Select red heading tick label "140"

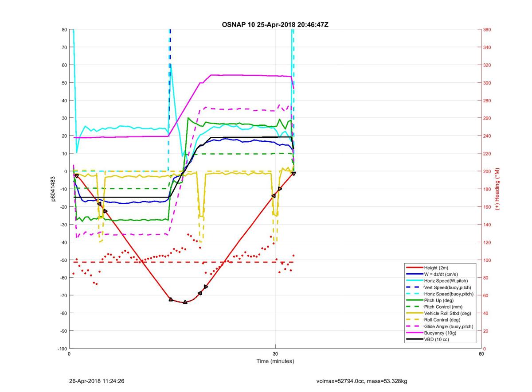click(488, 225)
